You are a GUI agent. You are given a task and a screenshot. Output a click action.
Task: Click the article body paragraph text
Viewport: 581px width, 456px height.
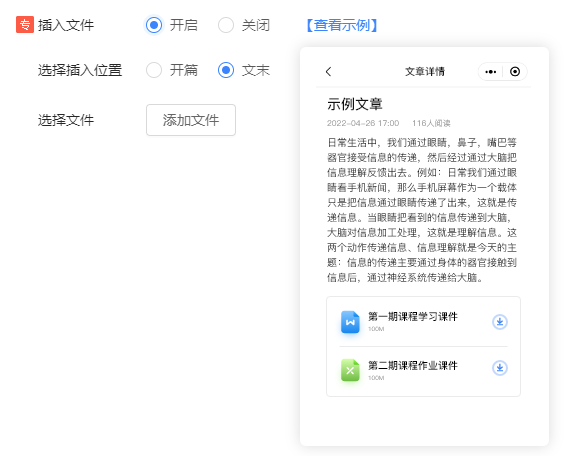pos(422,210)
